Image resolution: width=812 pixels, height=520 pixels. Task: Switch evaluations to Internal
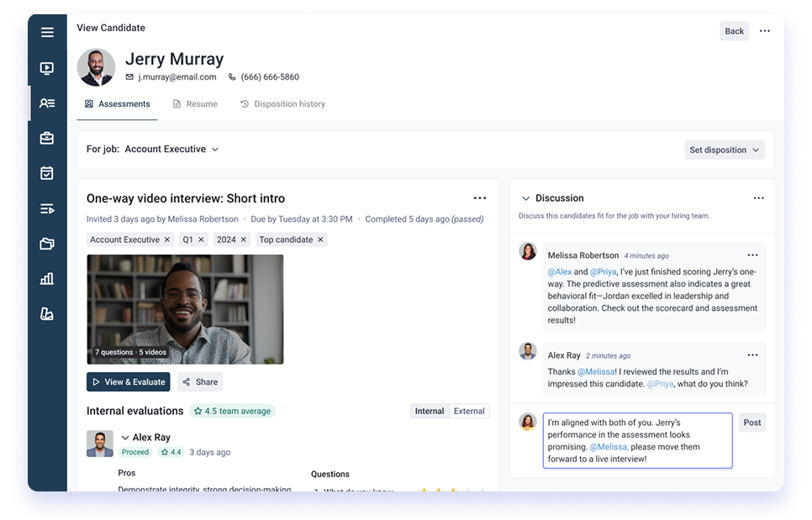pyautogui.click(x=430, y=411)
